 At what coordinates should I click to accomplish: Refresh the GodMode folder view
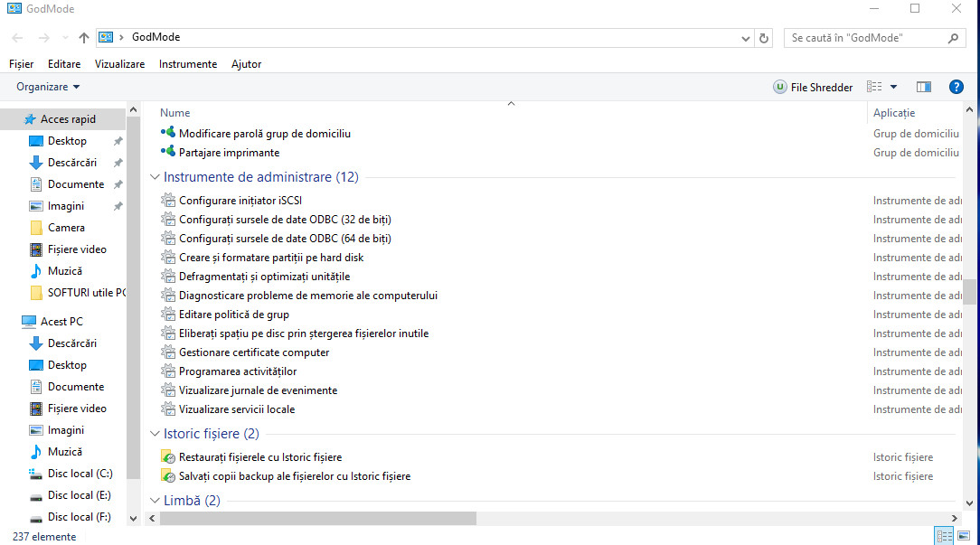pyautogui.click(x=763, y=37)
